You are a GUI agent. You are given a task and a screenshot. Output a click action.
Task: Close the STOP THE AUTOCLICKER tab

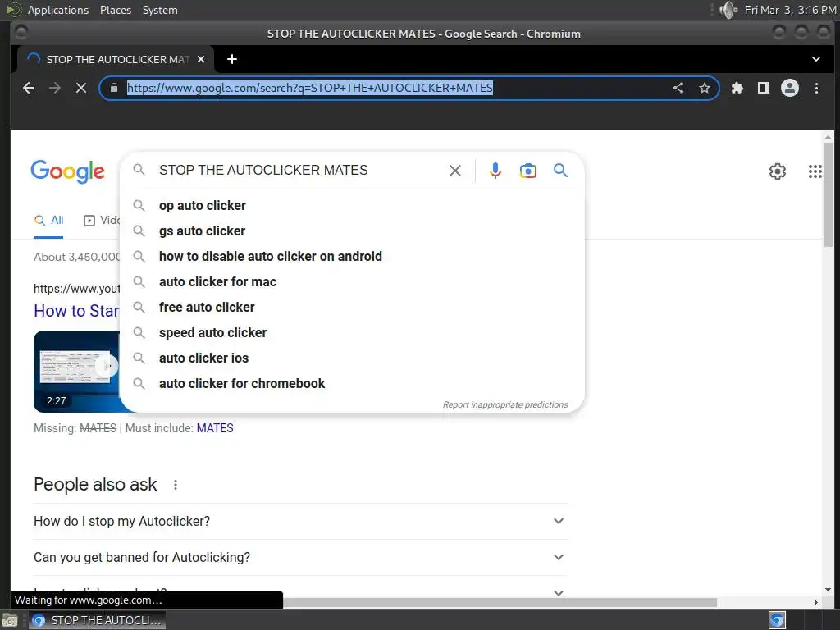coord(201,59)
